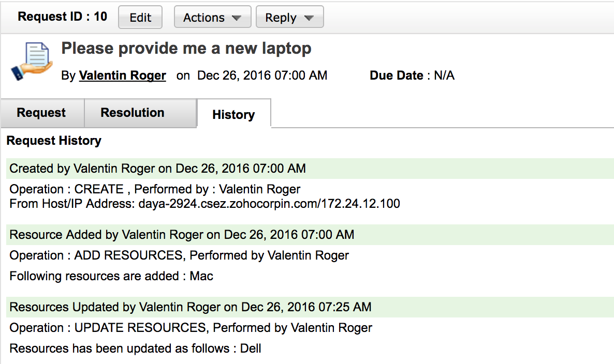This screenshot has height=364, width=614.
Task: Click the Edit button
Action: (140, 17)
